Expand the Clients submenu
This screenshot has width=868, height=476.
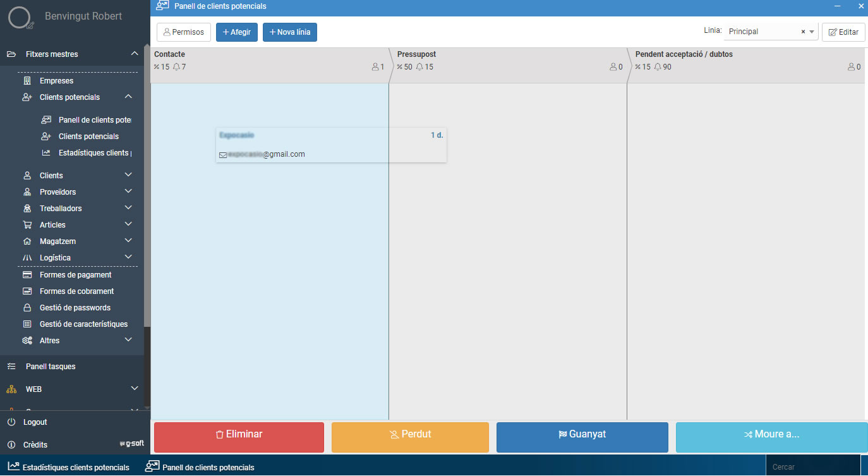[x=128, y=175]
